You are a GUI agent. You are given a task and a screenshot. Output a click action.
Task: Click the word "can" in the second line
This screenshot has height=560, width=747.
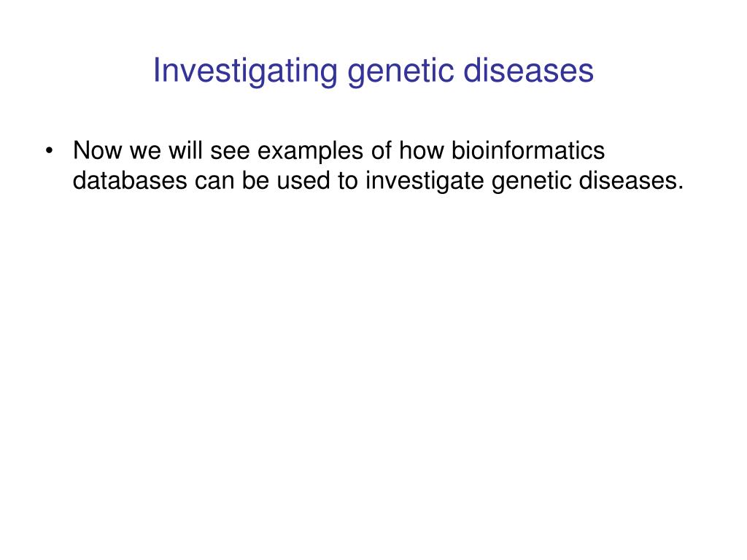(214, 182)
